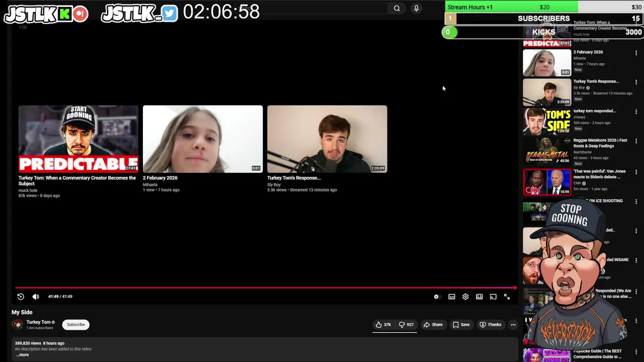
Task: Click the 'My Side' video title
Action: pyautogui.click(x=22, y=312)
